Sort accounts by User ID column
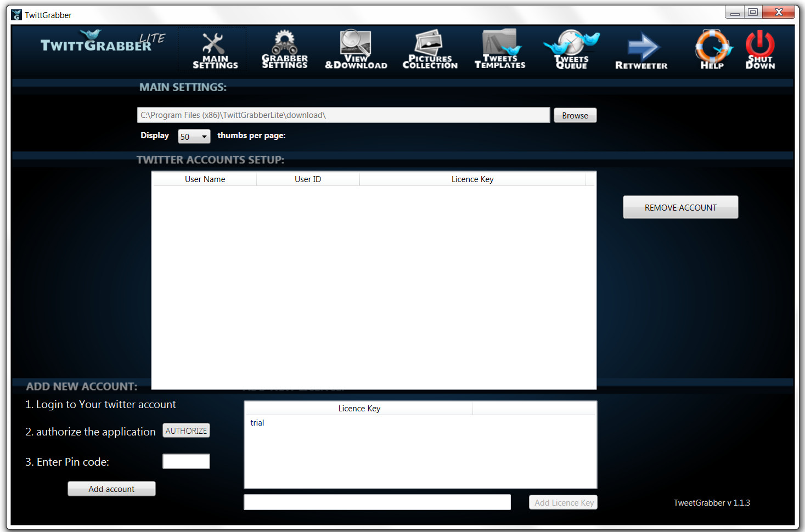 [308, 179]
